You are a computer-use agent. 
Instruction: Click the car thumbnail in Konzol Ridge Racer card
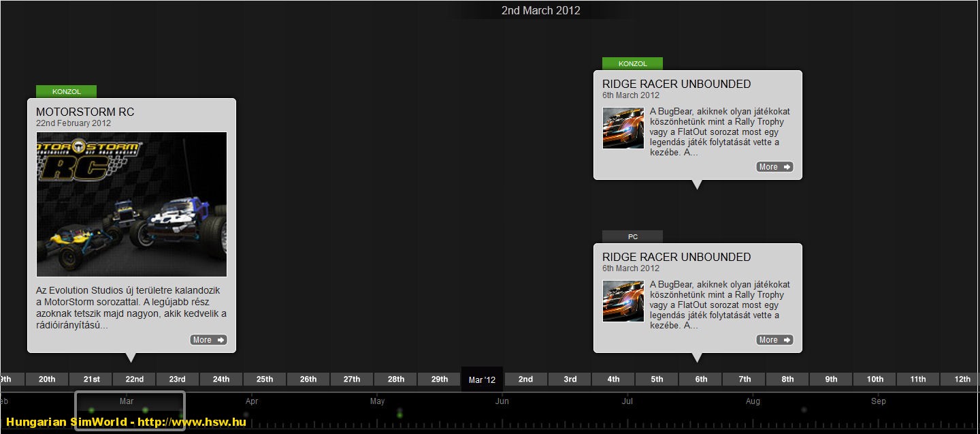[623, 128]
